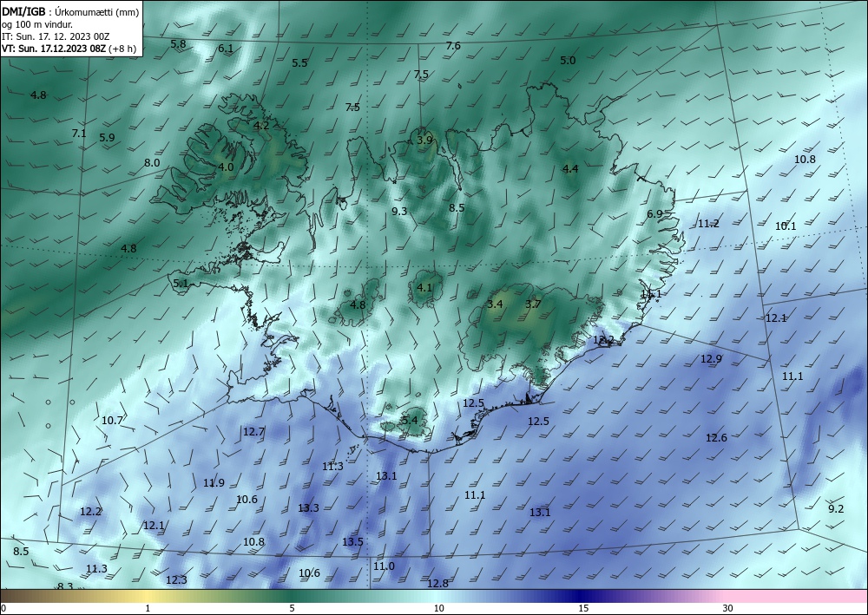The image size is (868, 615).
Task: Click the 5.0 value label
Action: pyautogui.click(x=568, y=61)
